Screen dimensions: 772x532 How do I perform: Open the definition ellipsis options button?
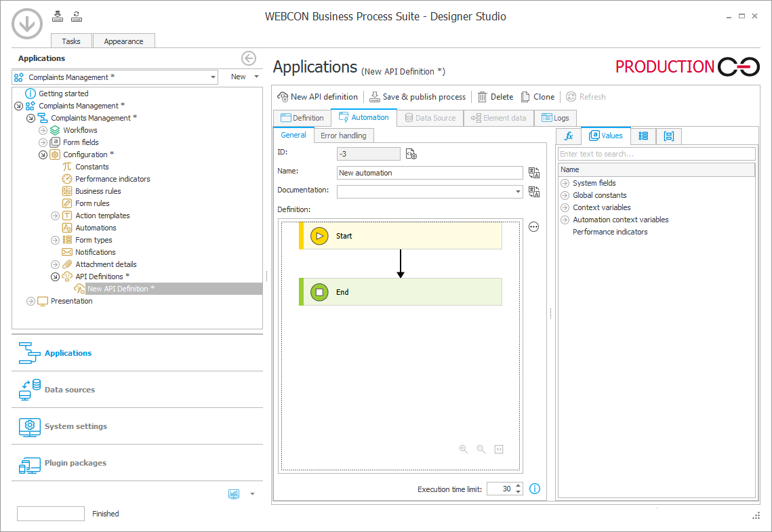[533, 227]
